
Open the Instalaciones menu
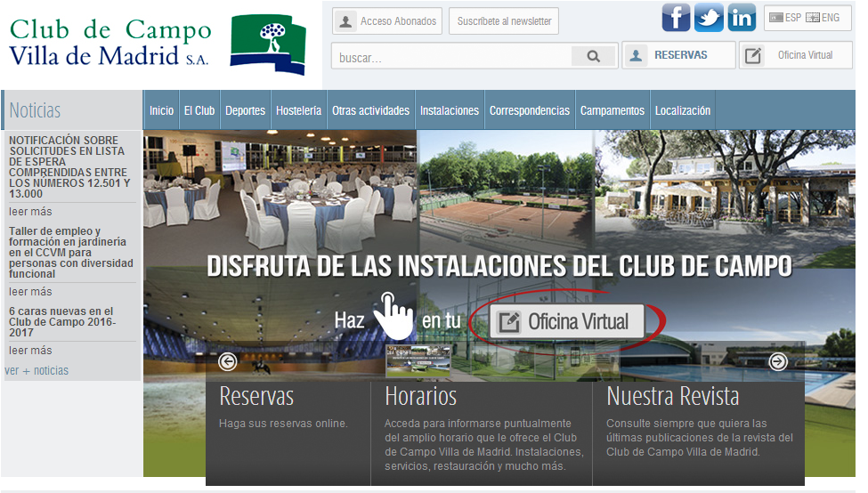[450, 110]
